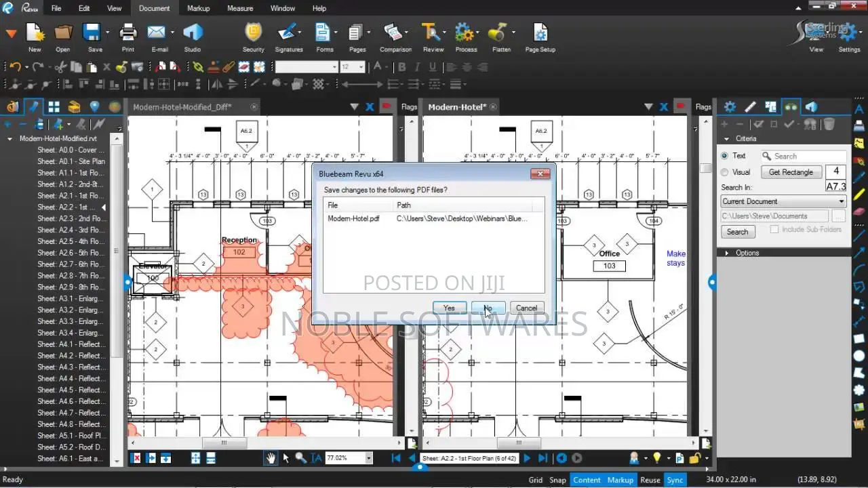
Task: Select the Visual search radio button
Action: click(724, 172)
